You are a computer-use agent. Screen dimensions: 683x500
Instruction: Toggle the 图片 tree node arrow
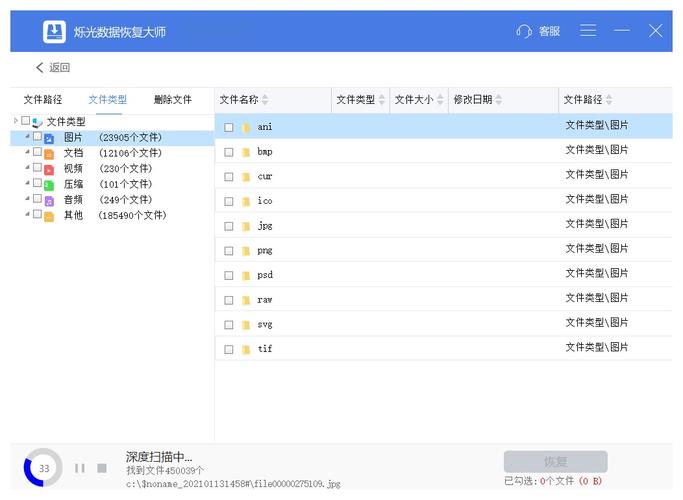pyautogui.click(x=27, y=136)
